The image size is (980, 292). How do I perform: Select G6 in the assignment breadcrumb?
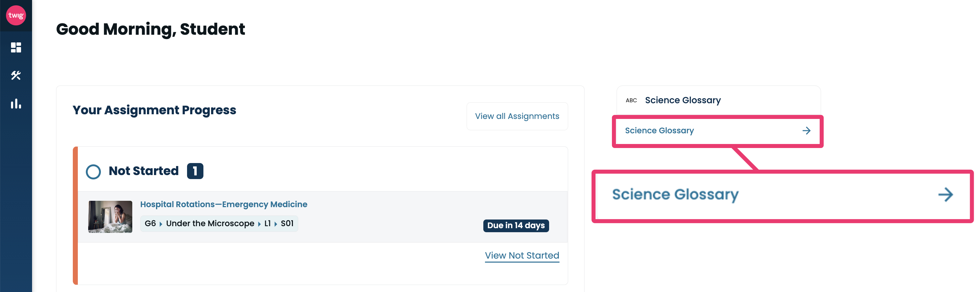click(150, 224)
